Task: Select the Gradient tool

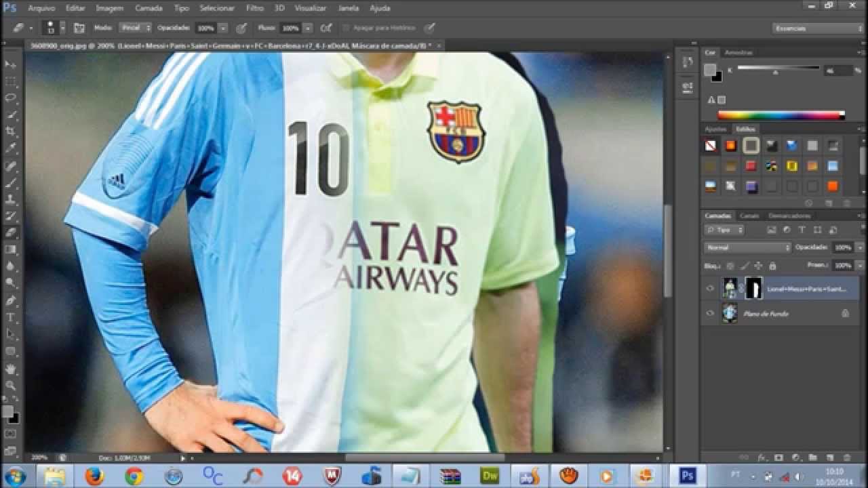Action: 11,250
